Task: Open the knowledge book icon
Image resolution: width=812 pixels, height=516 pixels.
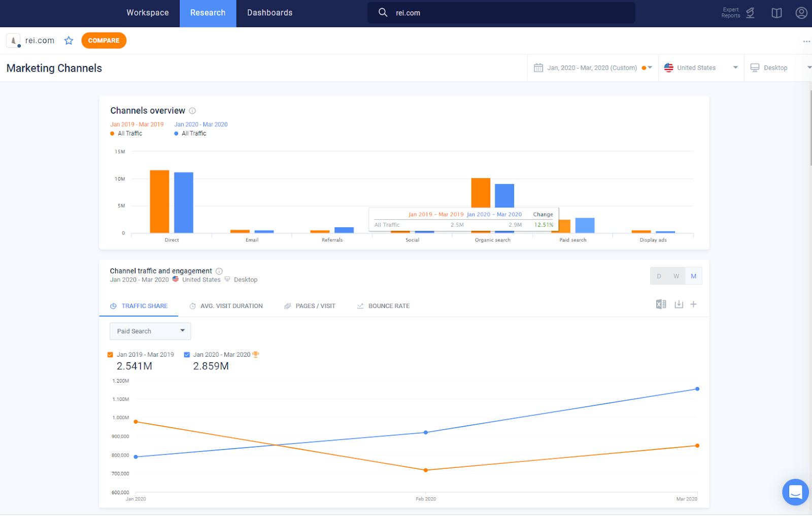Action: (776, 13)
